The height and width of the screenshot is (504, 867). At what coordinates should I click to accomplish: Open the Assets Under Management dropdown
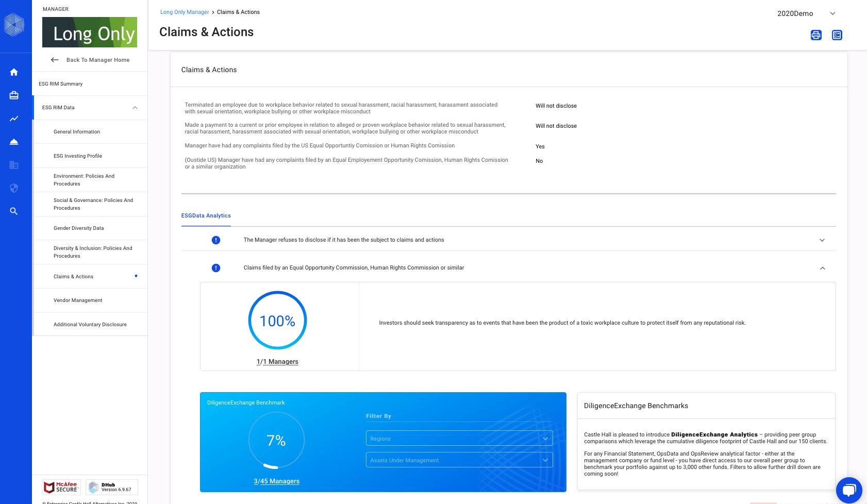tap(459, 460)
